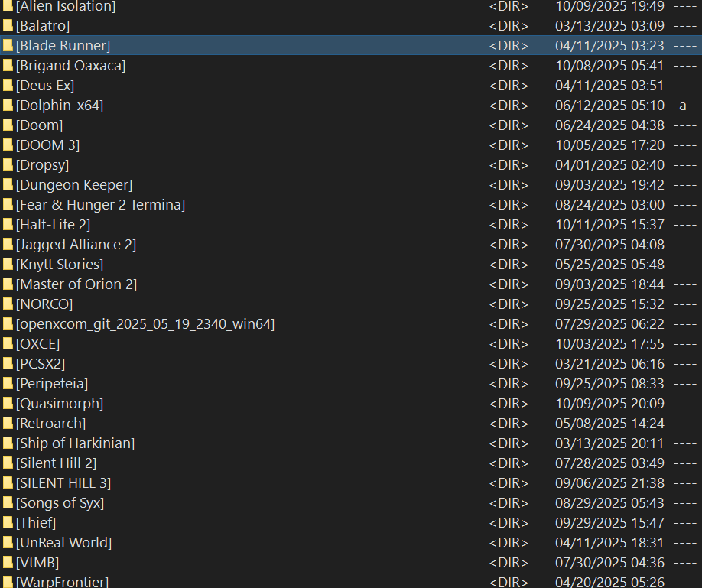Select the [Dungeon Keeper] folder name
This screenshot has width=702, height=588.
pyautogui.click(x=74, y=184)
